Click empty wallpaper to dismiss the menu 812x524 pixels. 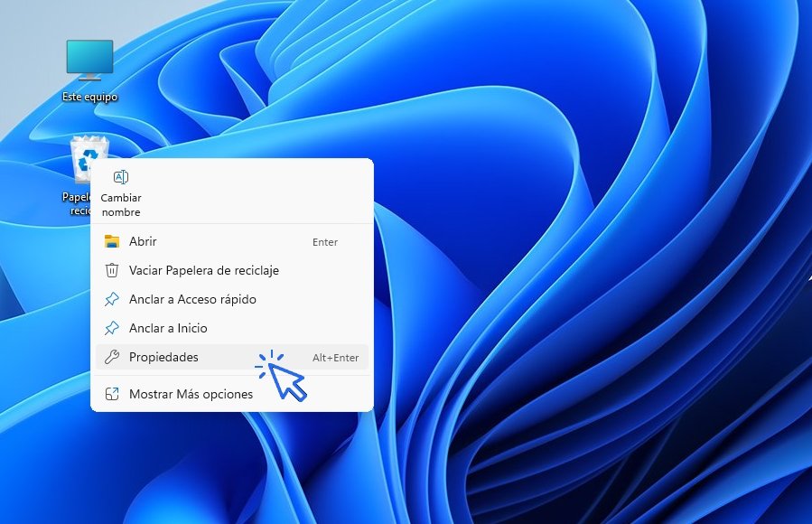tap(587, 434)
